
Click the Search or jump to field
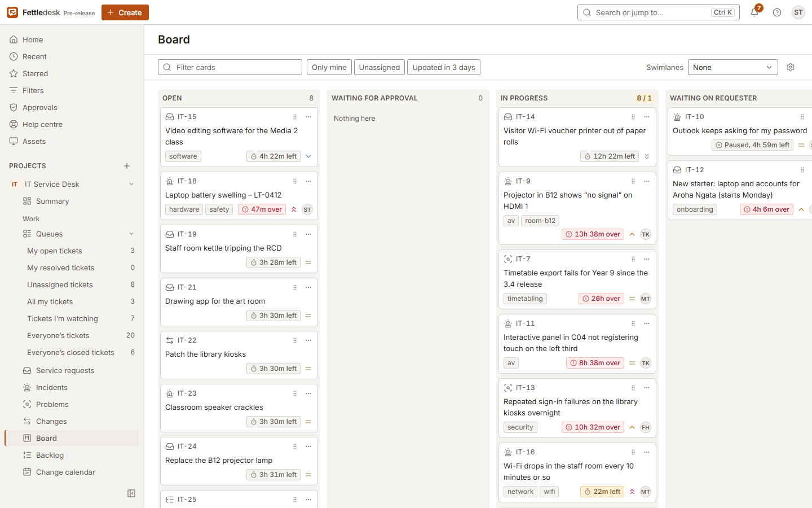[x=659, y=12]
